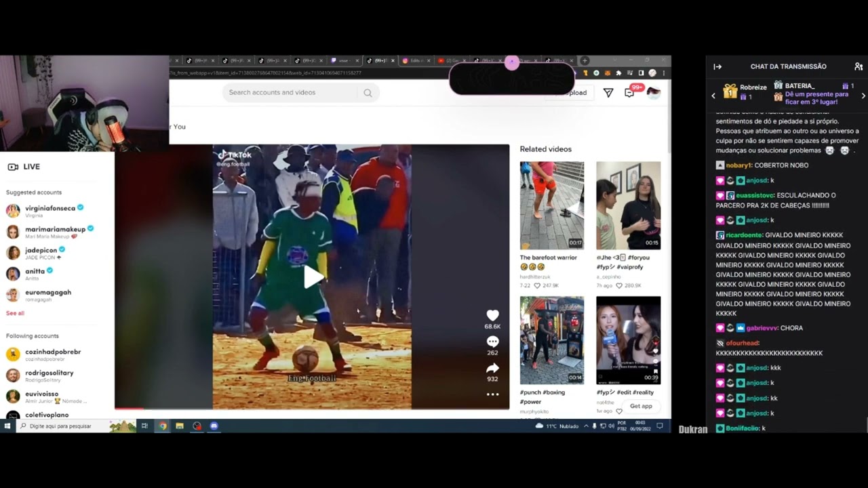This screenshot has height=488, width=868.
Task: Click gabrievvv username in chat
Action: [762, 328]
